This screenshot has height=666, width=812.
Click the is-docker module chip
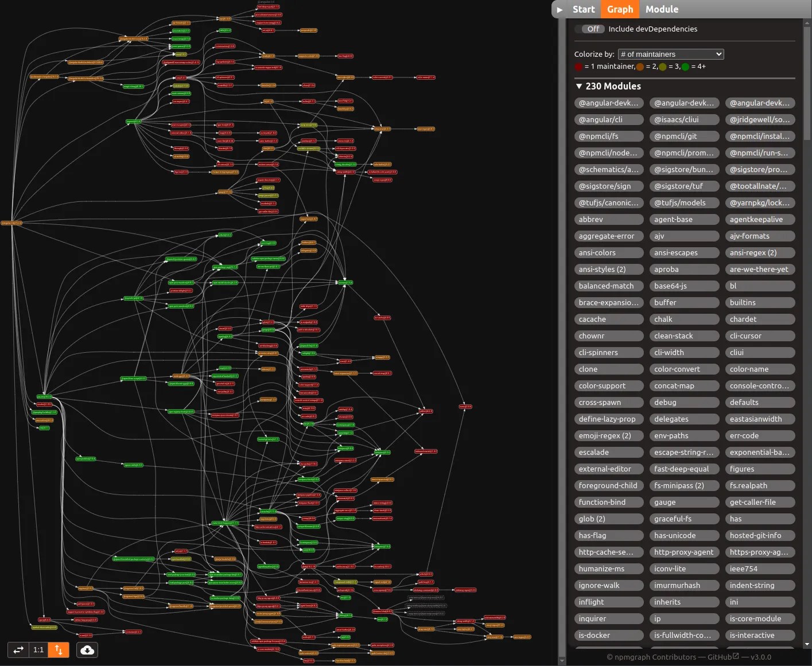pyautogui.click(x=609, y=635)
